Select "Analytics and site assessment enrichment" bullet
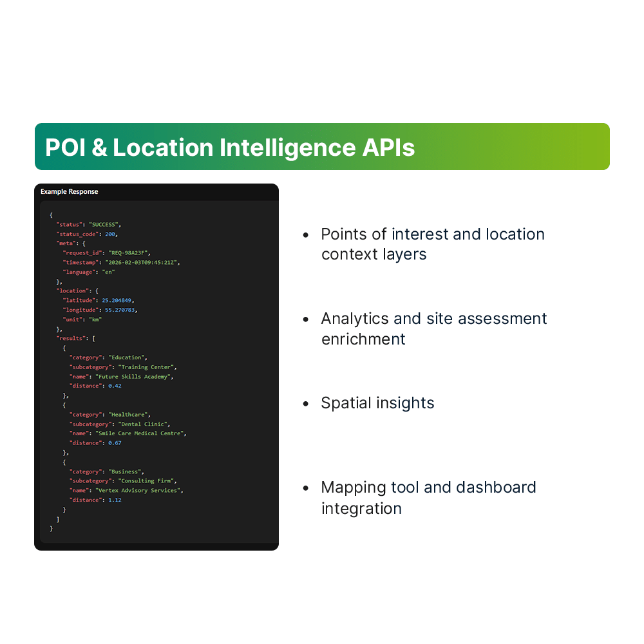Viewport: 644px width, 644px height. [433, 329]
